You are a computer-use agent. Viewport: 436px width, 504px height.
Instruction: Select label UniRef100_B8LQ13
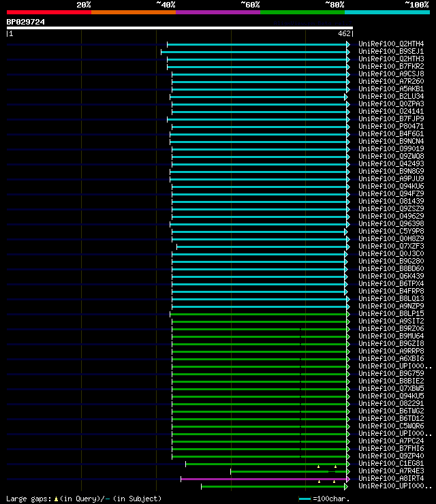(391, 298)
